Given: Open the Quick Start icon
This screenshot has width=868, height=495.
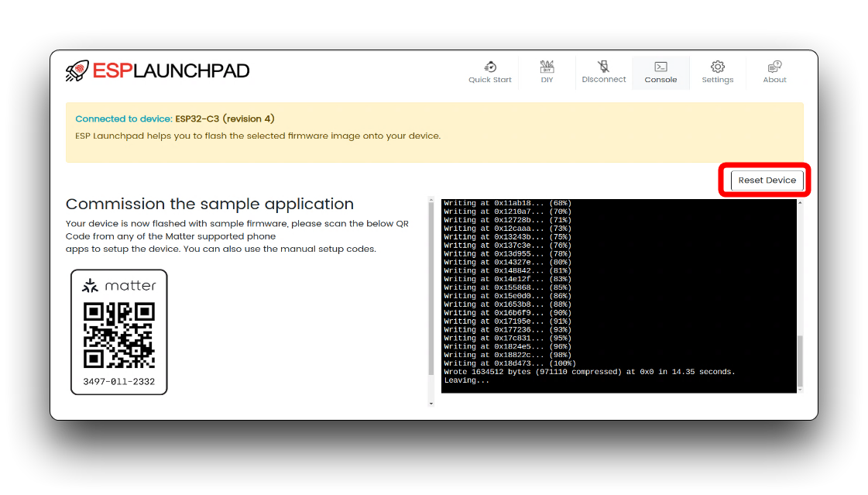Looking at the screenshot, I should [490, 67].
